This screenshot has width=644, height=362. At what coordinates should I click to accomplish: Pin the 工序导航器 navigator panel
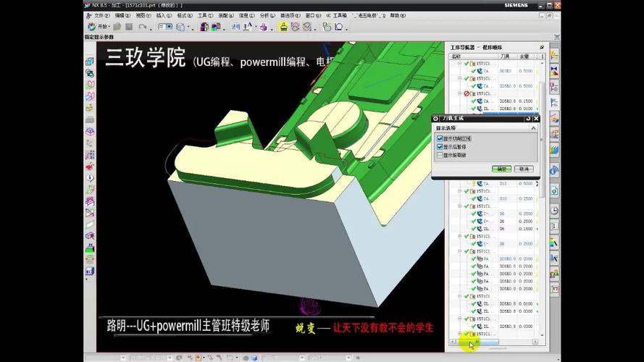point(541,46)
